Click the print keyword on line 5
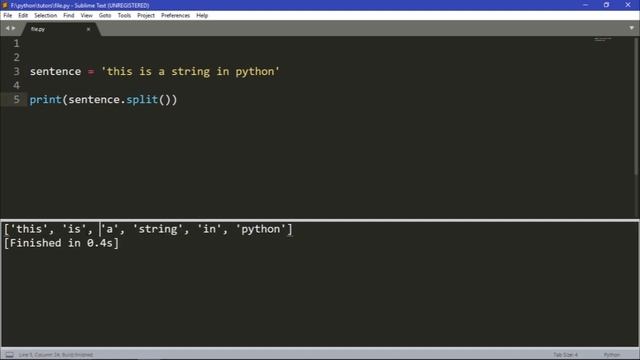This screenshot has height=360, width=640. (45, 100)
